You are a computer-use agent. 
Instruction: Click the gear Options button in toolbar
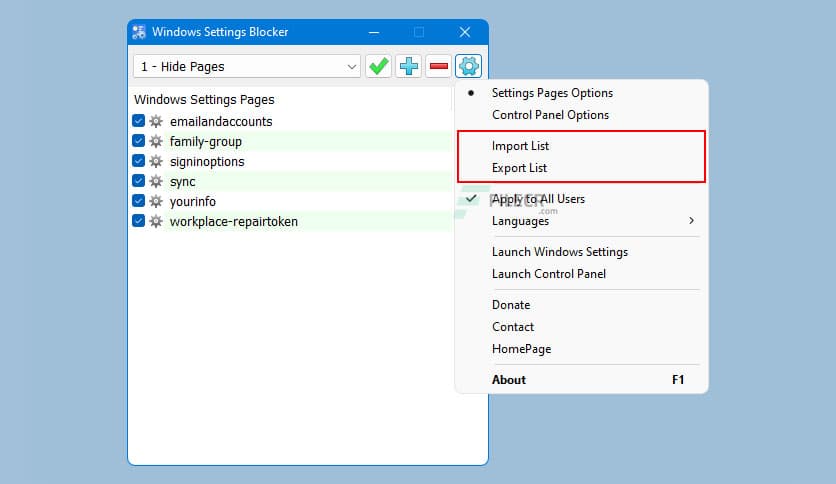point(469,66)
